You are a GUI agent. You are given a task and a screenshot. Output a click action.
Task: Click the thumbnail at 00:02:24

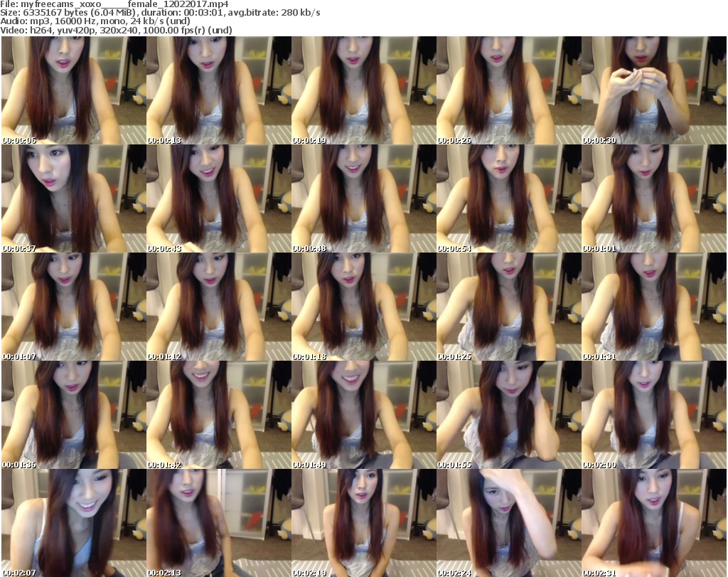click(508, 523)
